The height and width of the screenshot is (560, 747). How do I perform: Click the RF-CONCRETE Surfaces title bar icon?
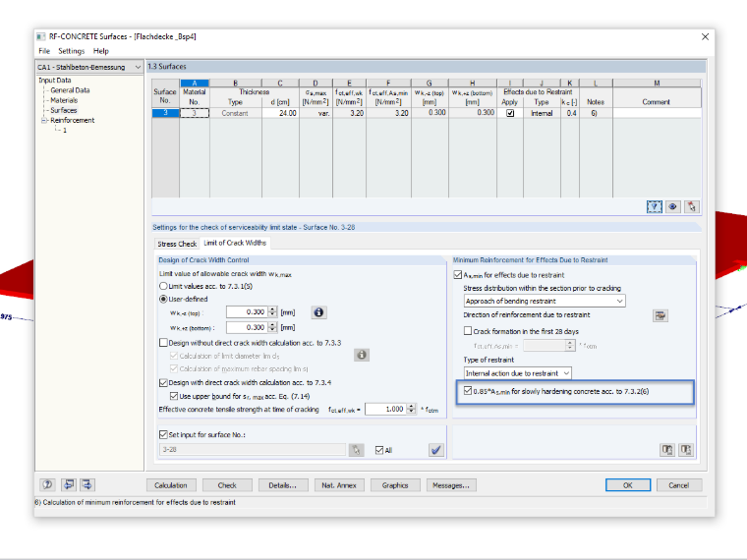coord(41,36)
